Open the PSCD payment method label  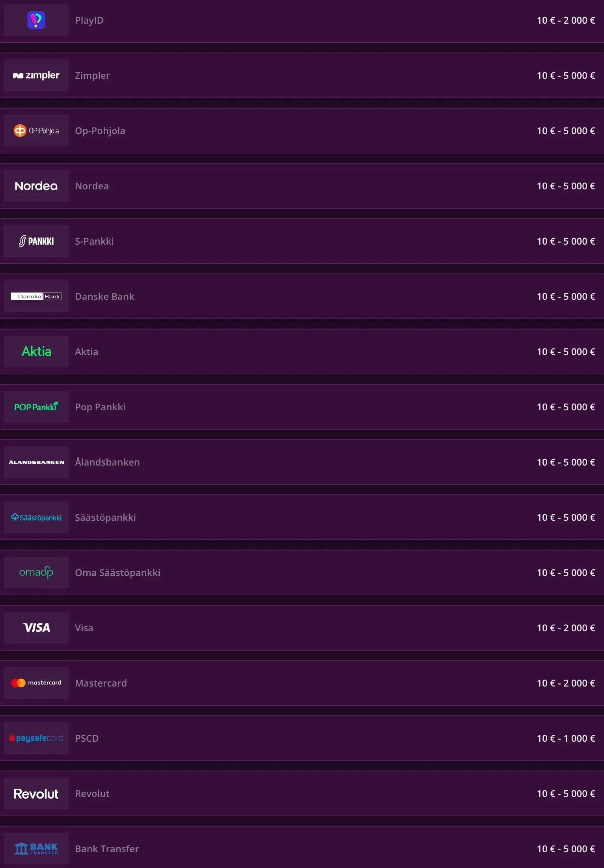87,738
